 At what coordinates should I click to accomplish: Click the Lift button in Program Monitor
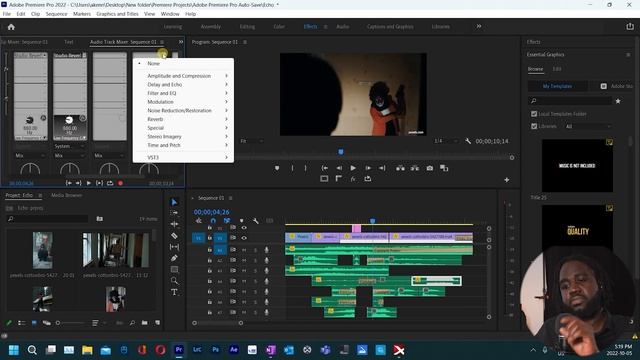(x=400, y=168)
